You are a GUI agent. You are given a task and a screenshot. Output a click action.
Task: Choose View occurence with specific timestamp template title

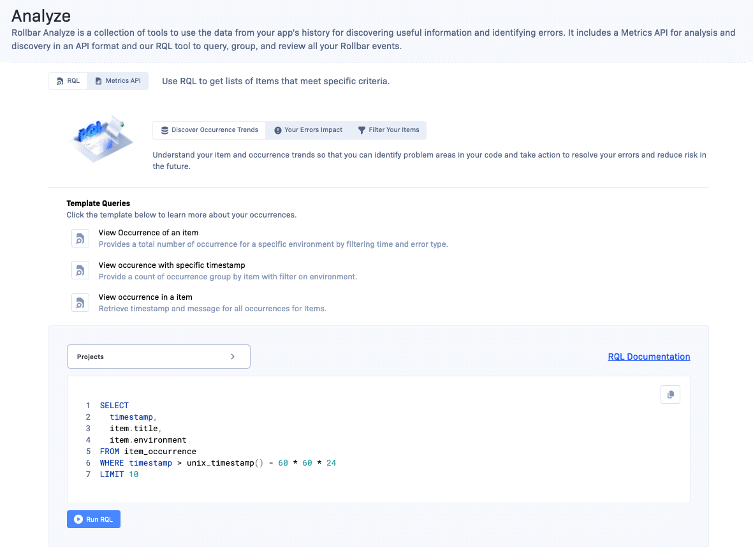click(172, 265)
